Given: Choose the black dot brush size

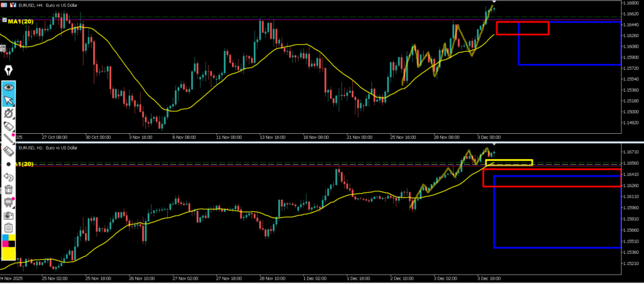Looking at the screenshot, I should [9, 164].
